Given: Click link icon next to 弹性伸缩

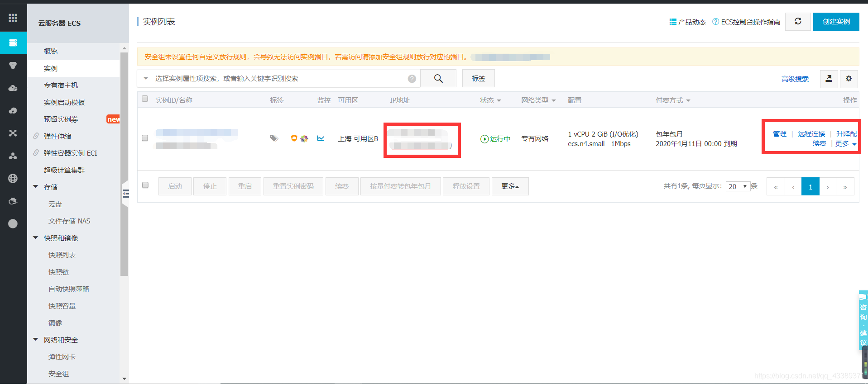Looking at the screenshot, I should pyautogui.click(x=36, y=136).
